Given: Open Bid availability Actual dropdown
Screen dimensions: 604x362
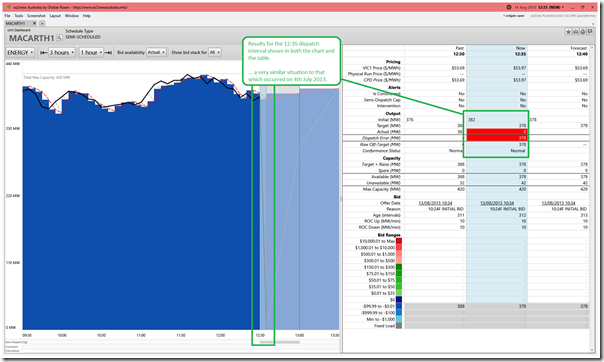Looking at the screenshot, I should [156, 52].
